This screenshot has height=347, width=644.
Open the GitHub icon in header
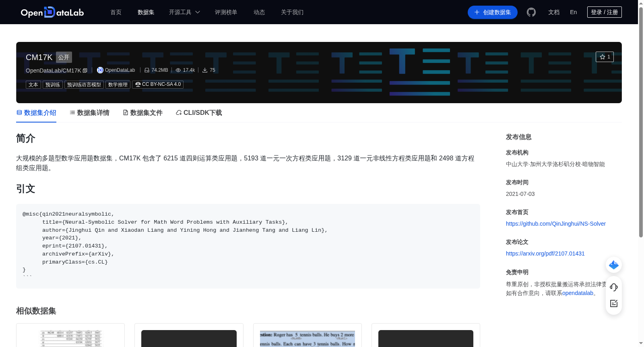pos(531,12)
